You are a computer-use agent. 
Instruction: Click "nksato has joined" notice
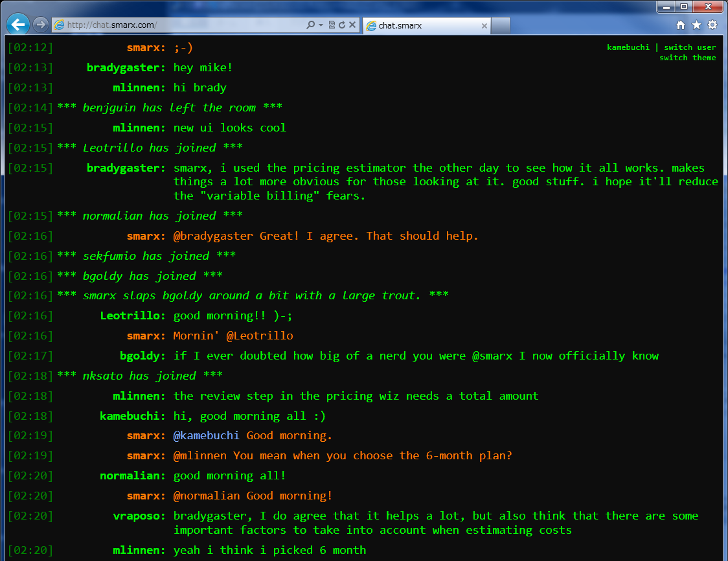(139, 376)
